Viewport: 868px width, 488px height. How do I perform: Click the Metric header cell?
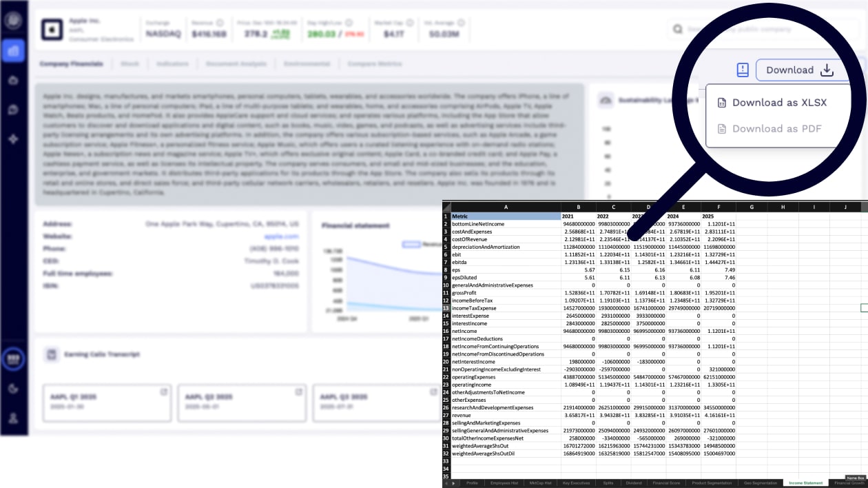pos(506,216)
